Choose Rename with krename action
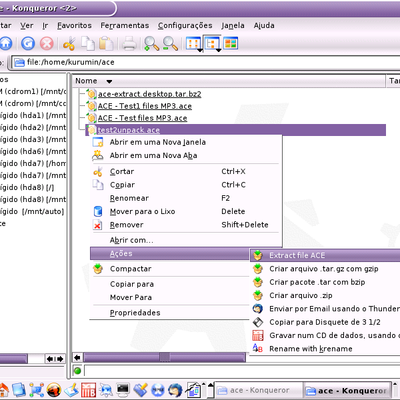400x400 pixels. (325, 349)
